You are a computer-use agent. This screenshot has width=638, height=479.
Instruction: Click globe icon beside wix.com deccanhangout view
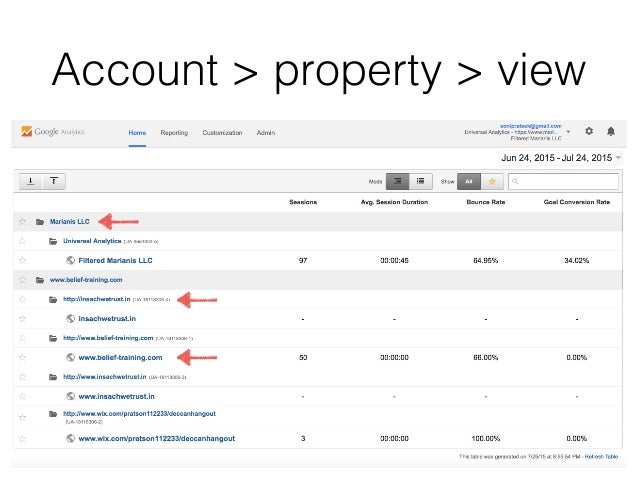pos(70,438)
